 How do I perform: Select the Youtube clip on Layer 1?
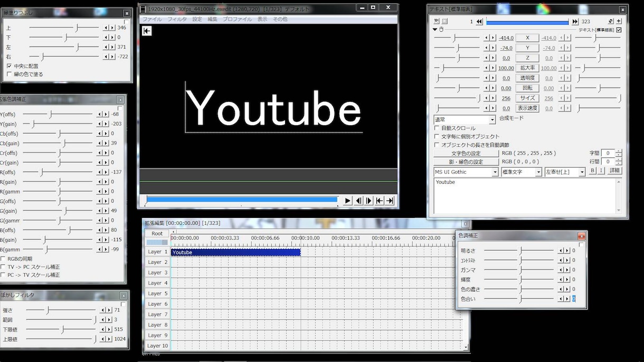235,252
